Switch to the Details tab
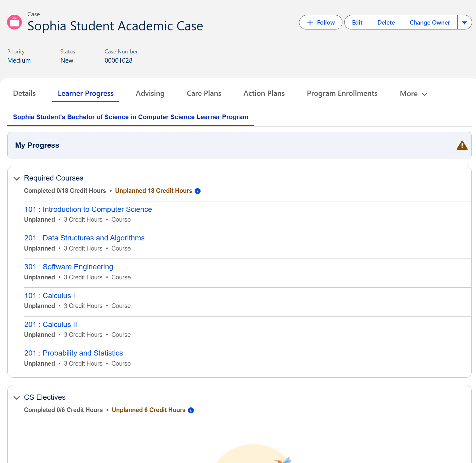The image size is (476, 463). click(x=24, y=93)
